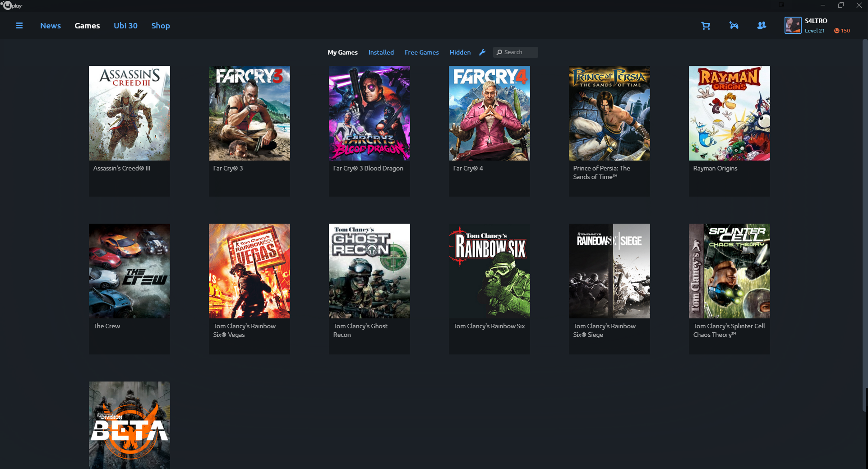Open Far Cry 4 cover

(x=489, y=113)
